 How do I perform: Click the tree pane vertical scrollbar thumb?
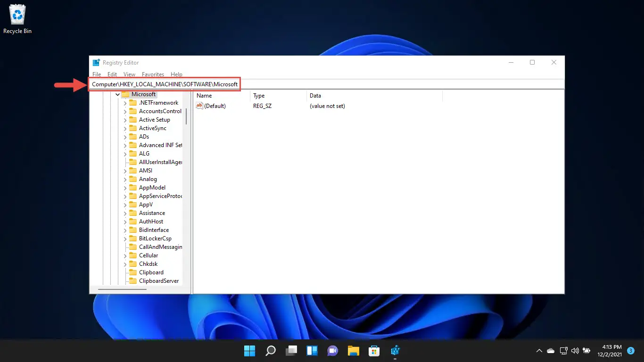pyautogui.click(x=186, y=116)
